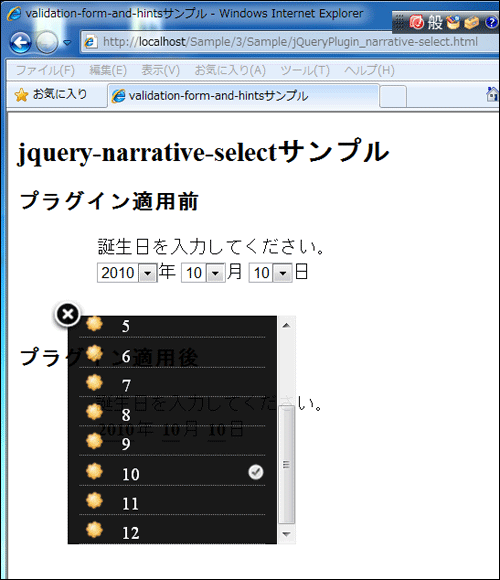Click the popup scrollbar up arrow
Screen dimensions: 500x580
(x=286, y=326)
